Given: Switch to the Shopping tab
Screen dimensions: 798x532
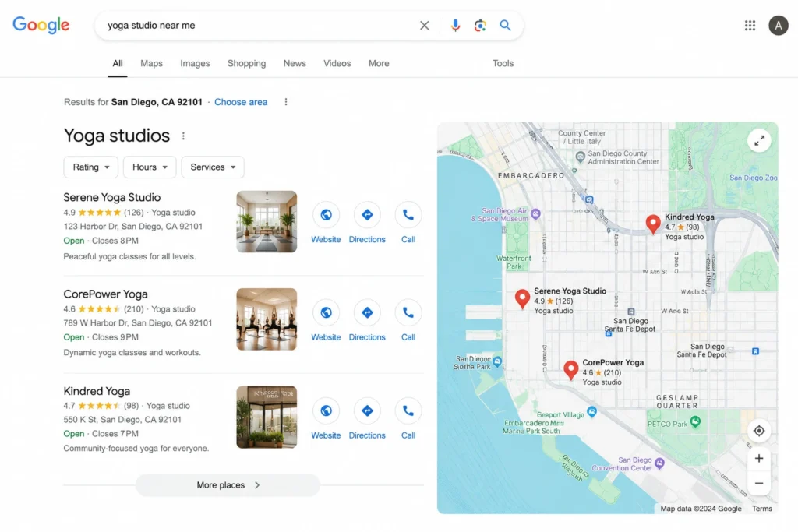Looking at the screenshot, I should point(246,64).
